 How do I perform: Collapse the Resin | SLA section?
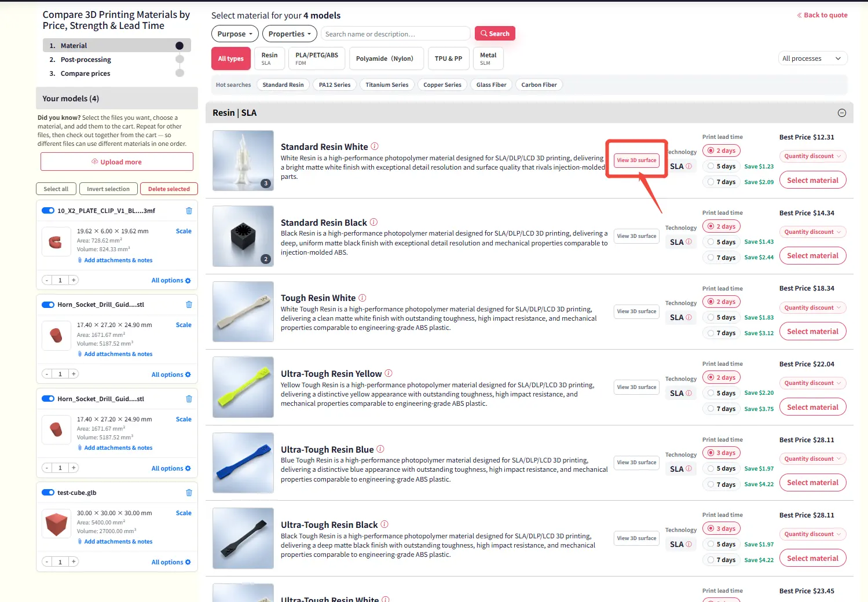pyautogui.click(x=842, y=113)
